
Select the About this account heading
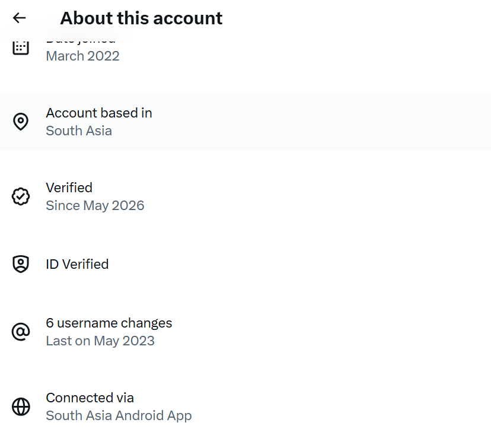pyautogui.click(x=141, y=18)
